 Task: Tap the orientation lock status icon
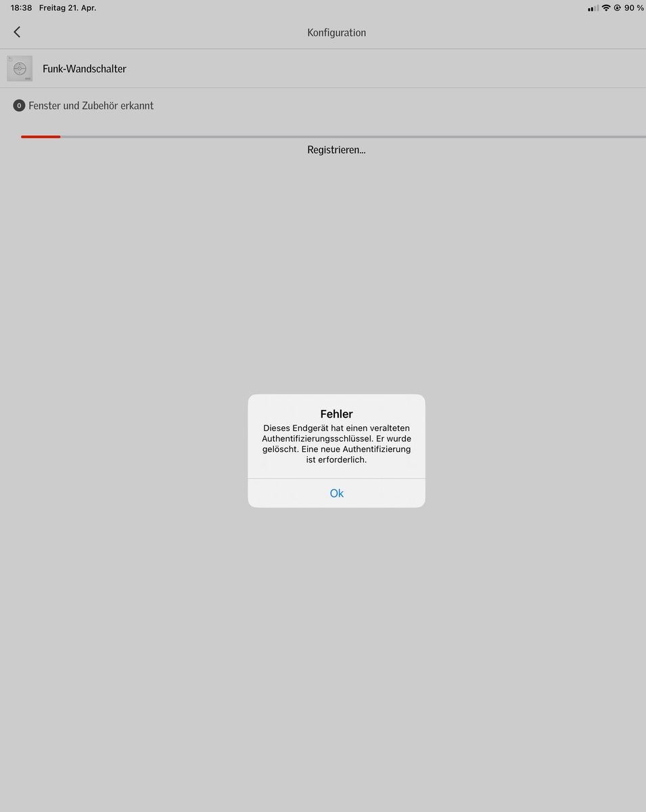click(x=617, y=8)
